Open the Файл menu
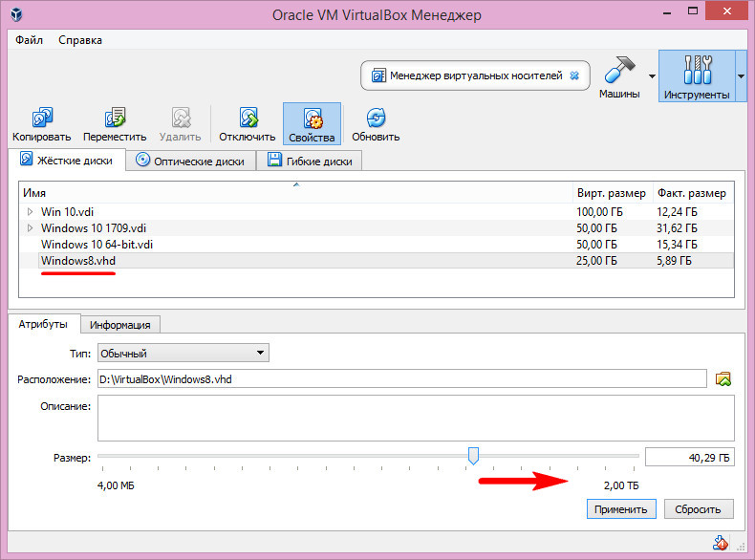The width and height of the screenshot is (755, 560). [x=29, y=40]
